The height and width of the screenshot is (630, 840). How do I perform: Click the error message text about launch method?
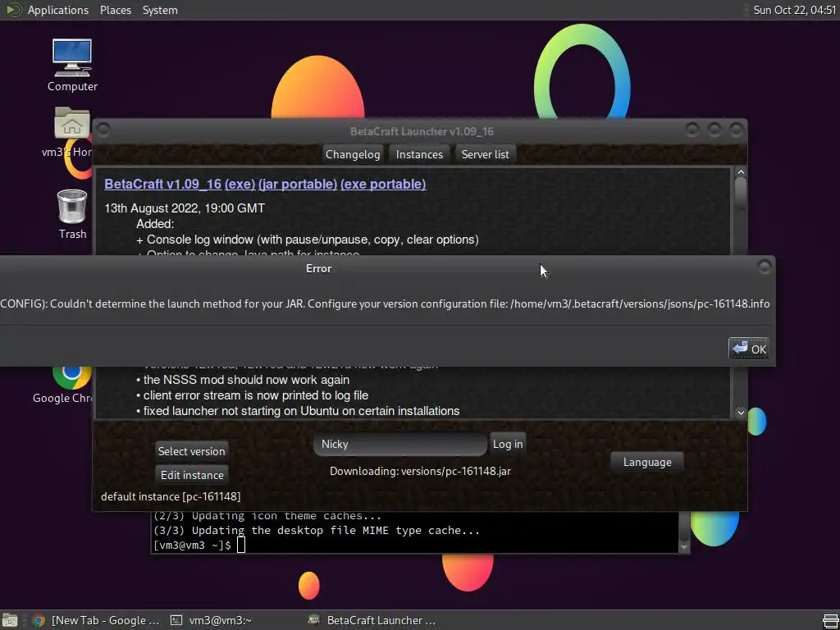tap(386, 304)
